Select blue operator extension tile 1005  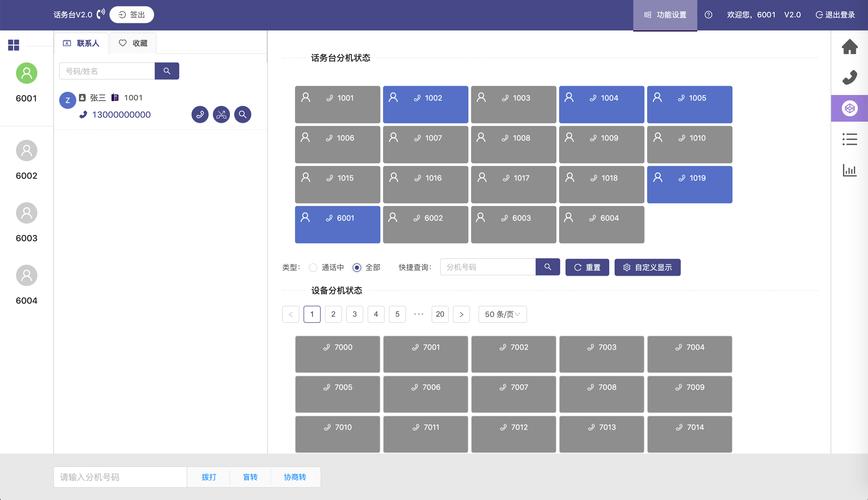690,105
